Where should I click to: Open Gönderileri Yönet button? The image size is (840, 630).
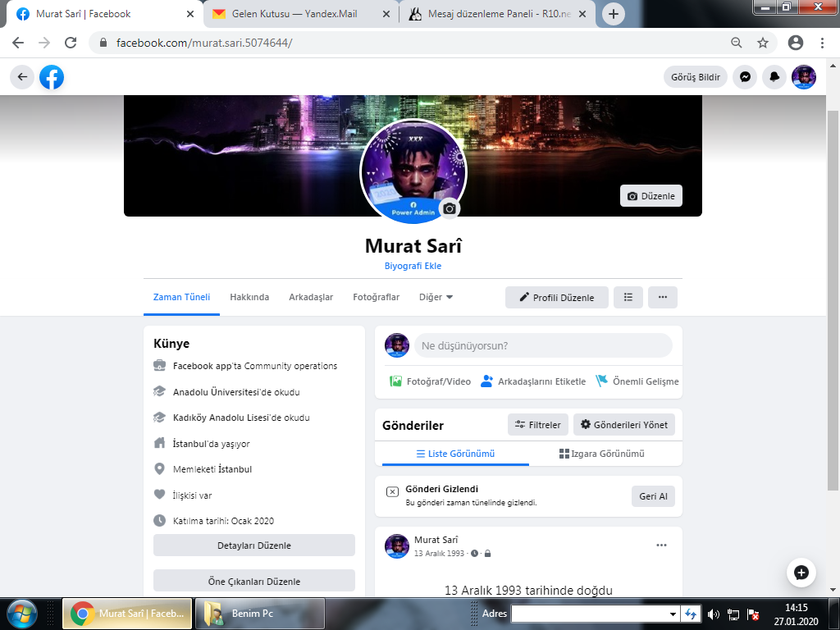point(624,425)
